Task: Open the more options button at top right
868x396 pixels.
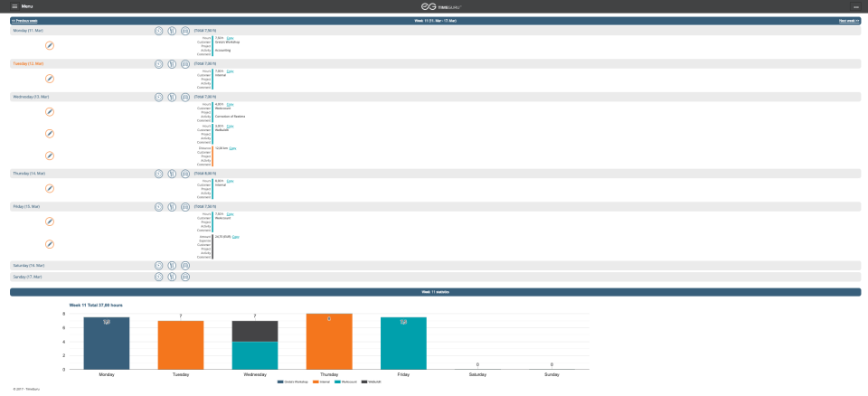Action: click(x=856, y=6)
